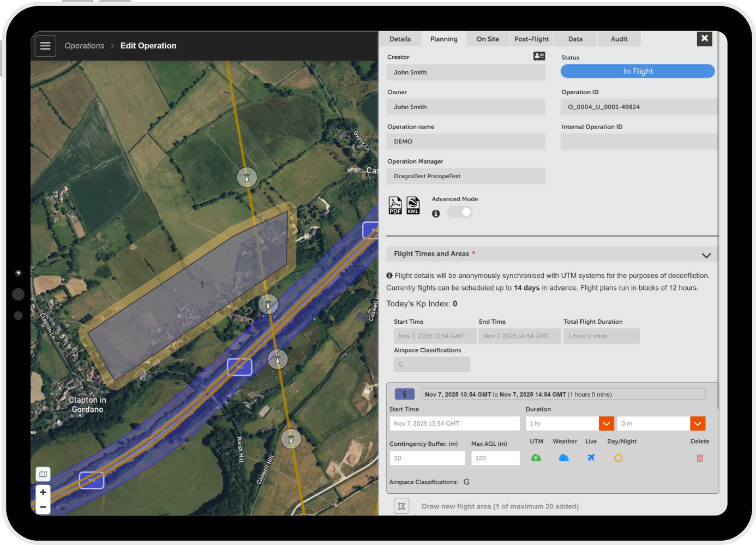This screenshot has height=545, width=756.
Task: Switch to the On Site tab
Action: coord(488,39)
